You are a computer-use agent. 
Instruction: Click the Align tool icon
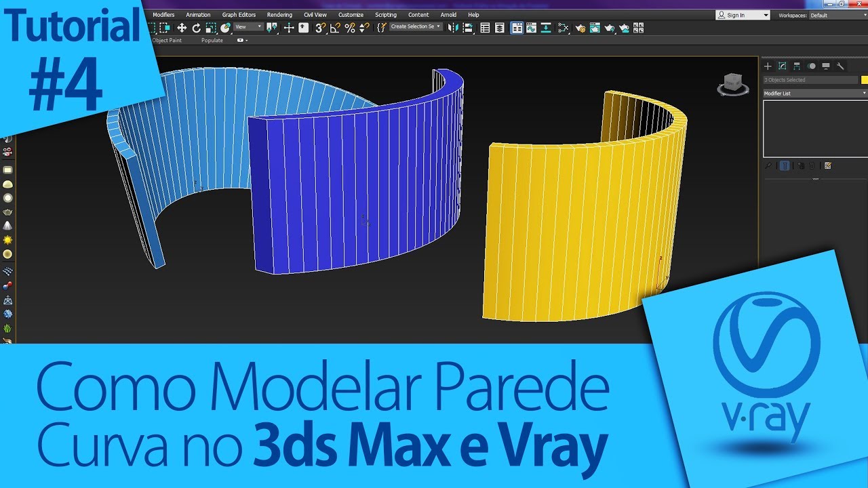[x=469, y=28]
